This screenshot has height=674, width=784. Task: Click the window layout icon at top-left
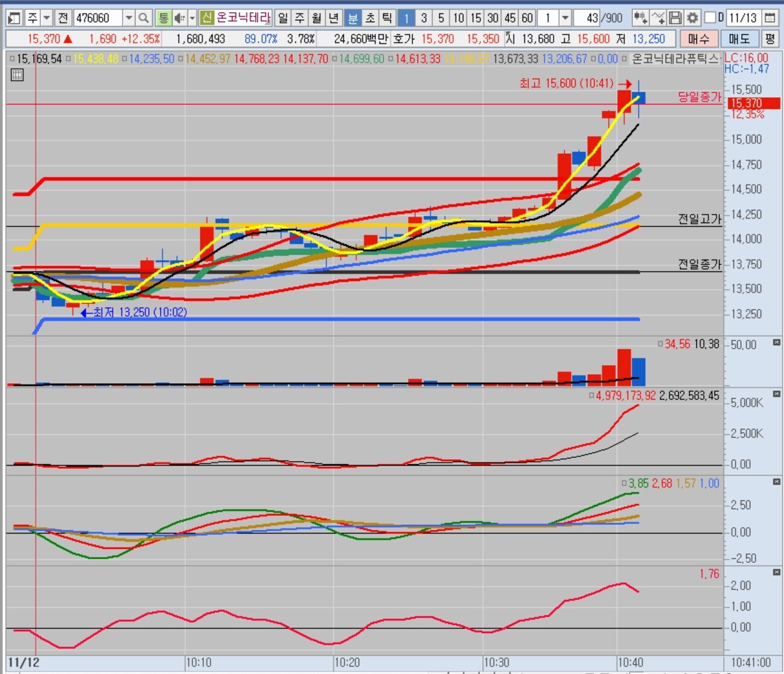pos(14,18)
